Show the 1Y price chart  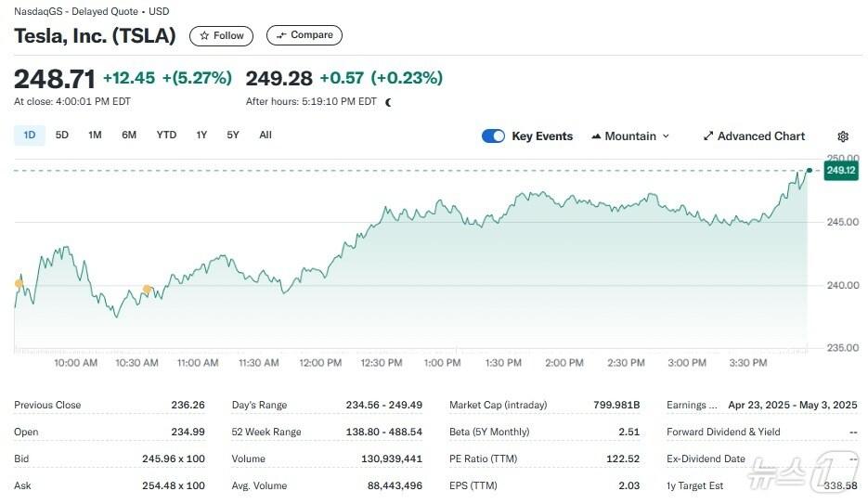click(x=201, y=136)
